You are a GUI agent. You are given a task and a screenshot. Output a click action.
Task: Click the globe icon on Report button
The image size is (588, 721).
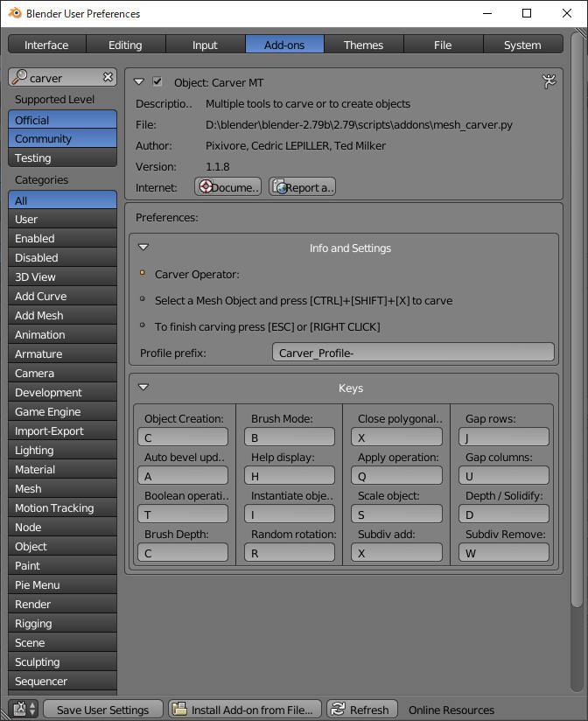(280, 186)
